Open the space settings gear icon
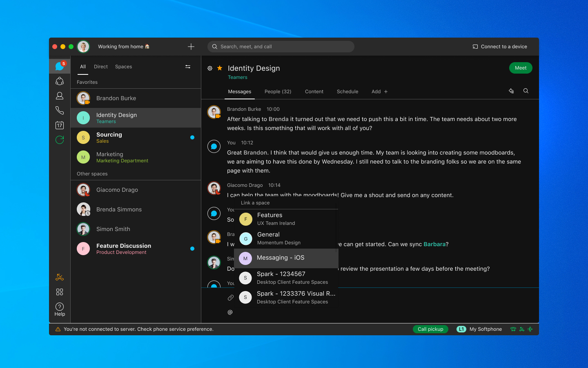The height and width of the screenshot is (368, 588). [210, 68]
